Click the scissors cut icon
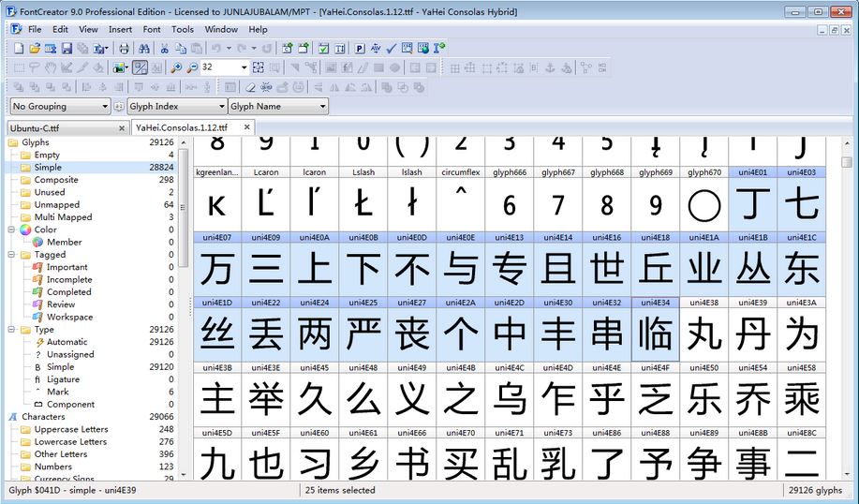859x504 pixels. [x=164, y=49]
